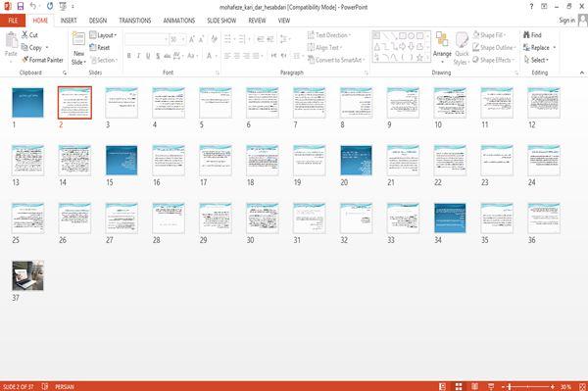Click the Undo arrow icon
The width and height of the screenshot is (588, 391).
[33, 7]
